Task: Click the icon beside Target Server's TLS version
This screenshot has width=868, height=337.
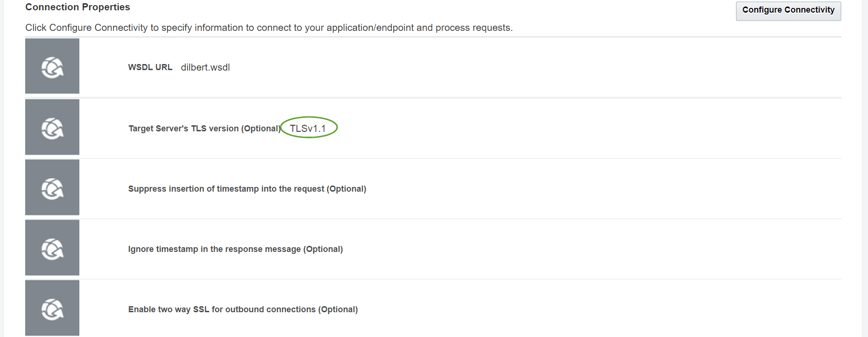Action: [x=52, y=127]
